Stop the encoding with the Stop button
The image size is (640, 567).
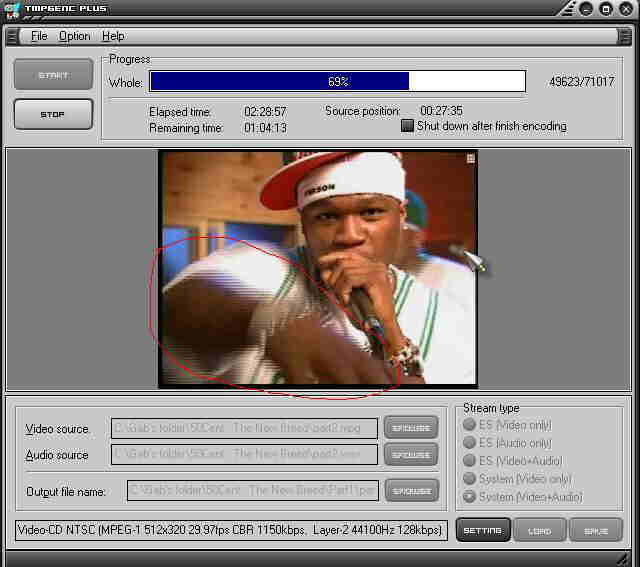53,115
